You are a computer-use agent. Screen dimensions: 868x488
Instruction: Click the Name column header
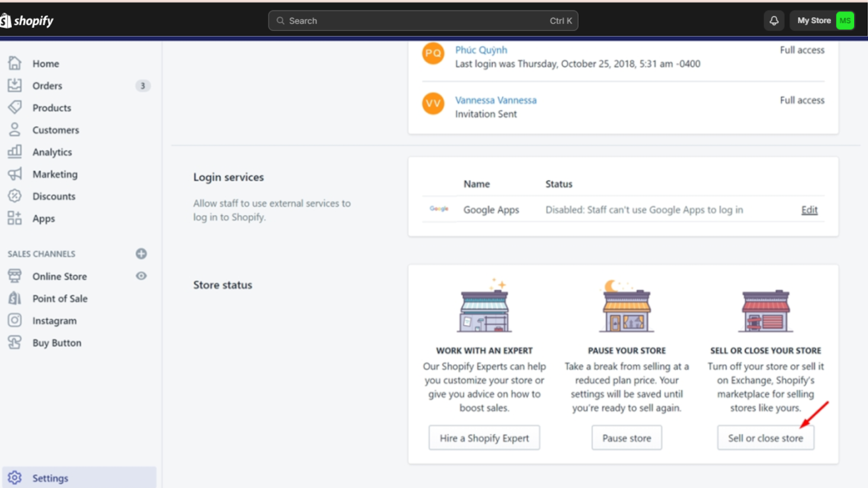pos(476,184)
